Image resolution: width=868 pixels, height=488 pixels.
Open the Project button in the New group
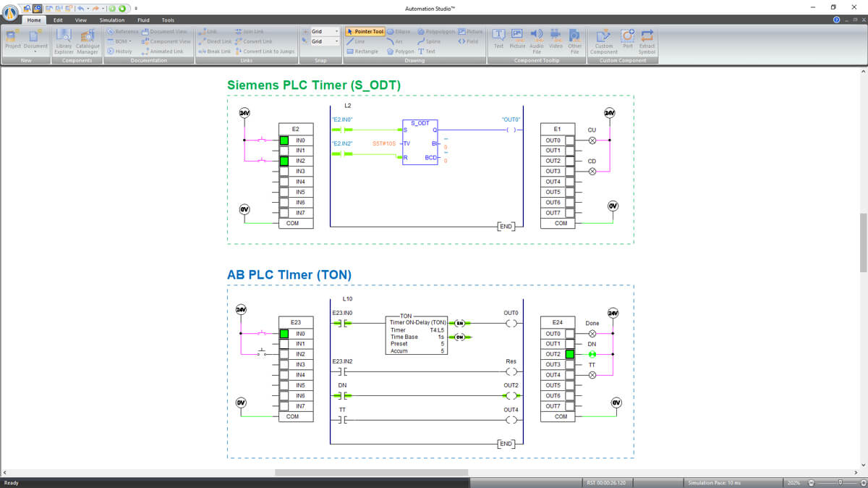tap(13, 38)
